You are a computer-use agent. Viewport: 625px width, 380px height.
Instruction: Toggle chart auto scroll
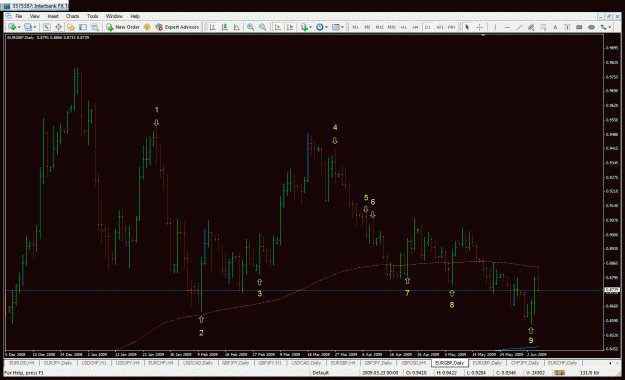(x=278, y=27)
